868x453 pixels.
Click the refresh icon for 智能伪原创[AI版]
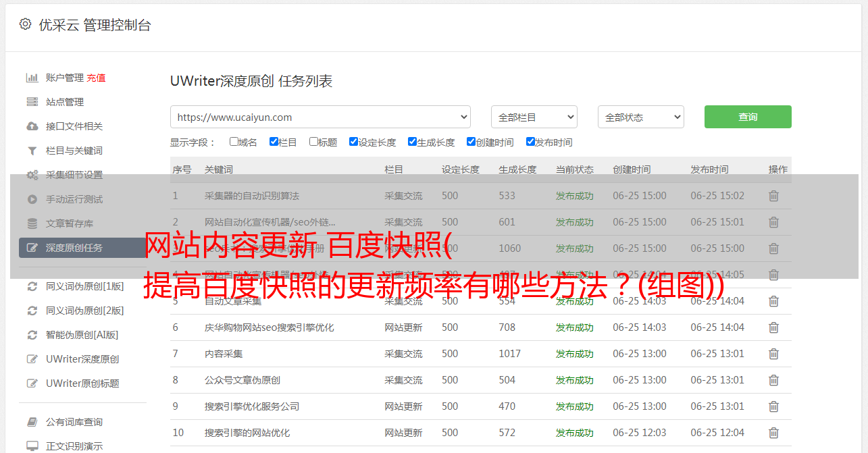[32, 335]
